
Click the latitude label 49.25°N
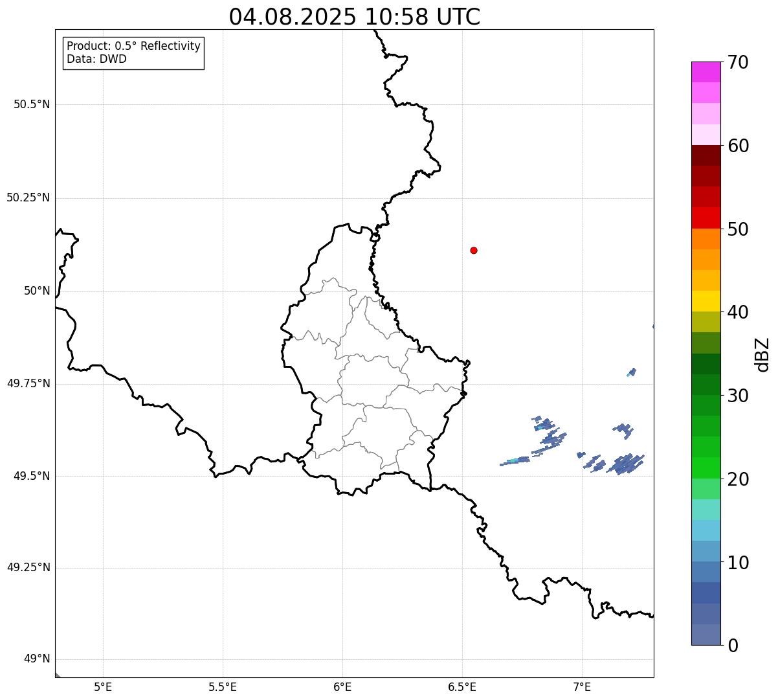28,568
